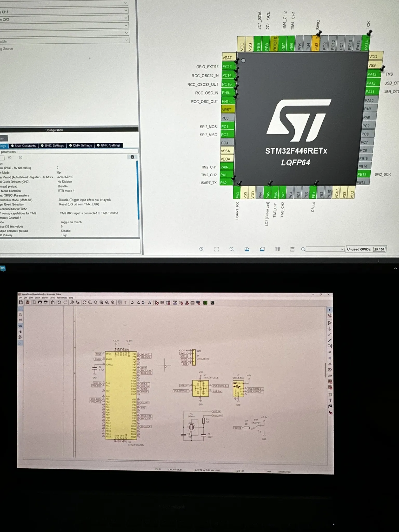Image resolution: width=399 pixels, height=532 pixels.
Task: Select the Add Power Symbol tool
Action: pyautogui.click(x=330, y=328)
